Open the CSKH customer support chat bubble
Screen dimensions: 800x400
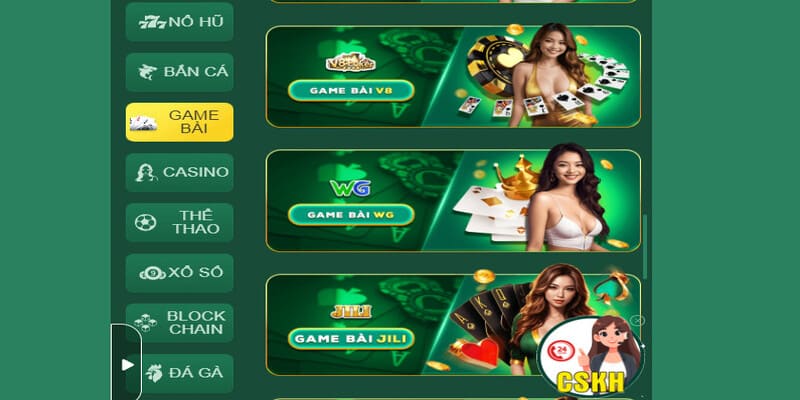[x=590, y=356]
